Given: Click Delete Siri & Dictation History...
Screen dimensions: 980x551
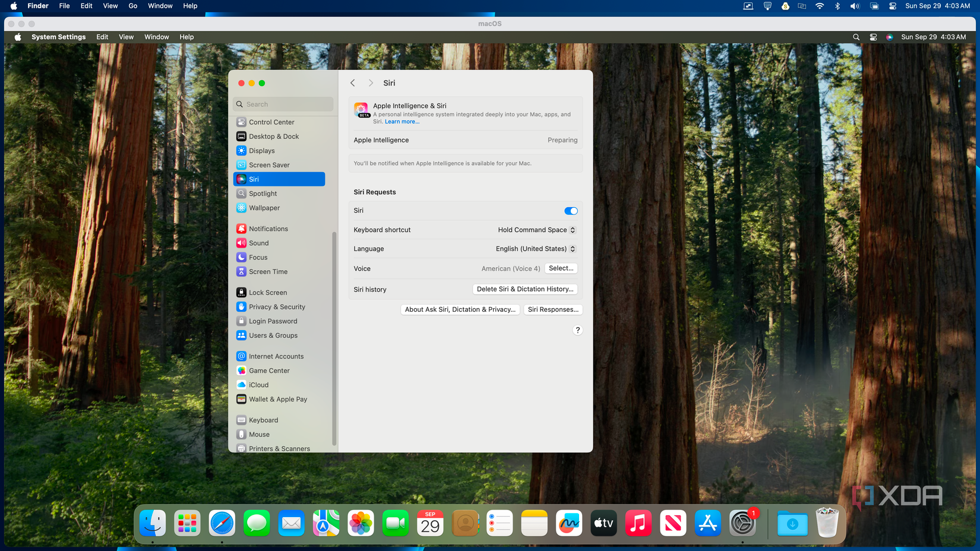Looking at the screenshot, I should 525,289.
